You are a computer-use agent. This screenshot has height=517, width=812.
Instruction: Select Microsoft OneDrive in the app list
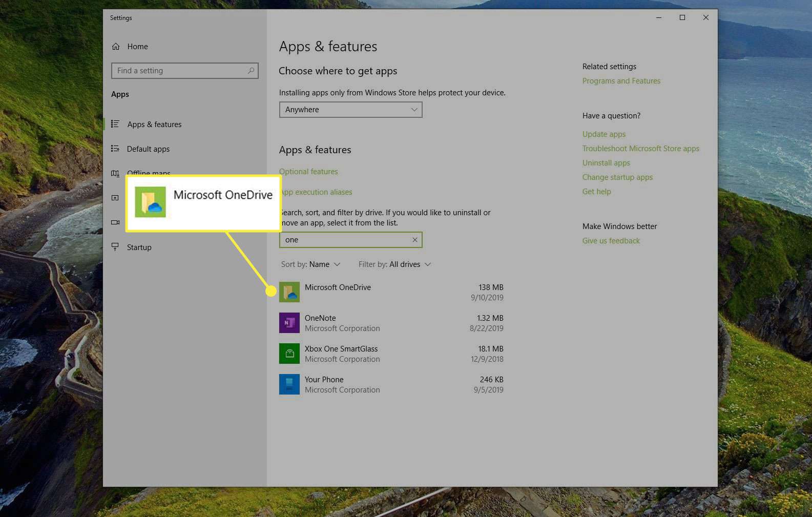coord(391,292)
